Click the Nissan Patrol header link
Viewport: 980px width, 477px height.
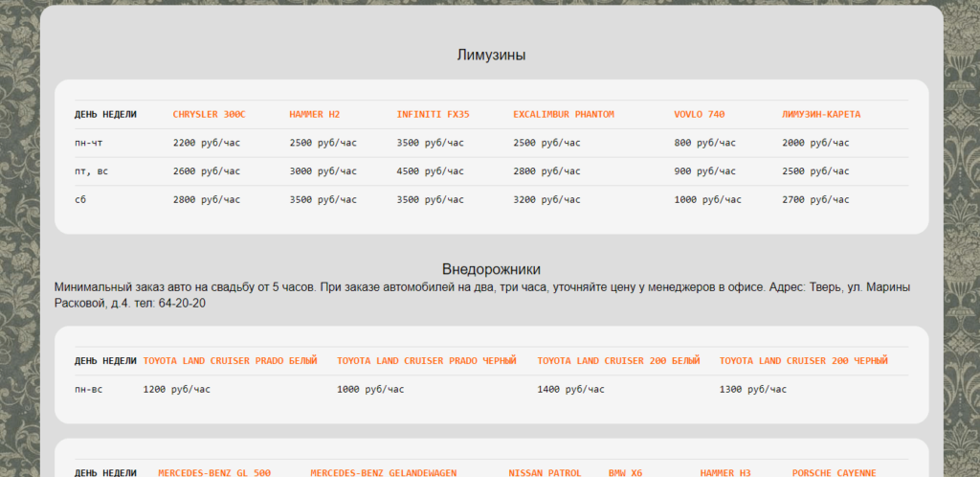(x=545, y=472)
